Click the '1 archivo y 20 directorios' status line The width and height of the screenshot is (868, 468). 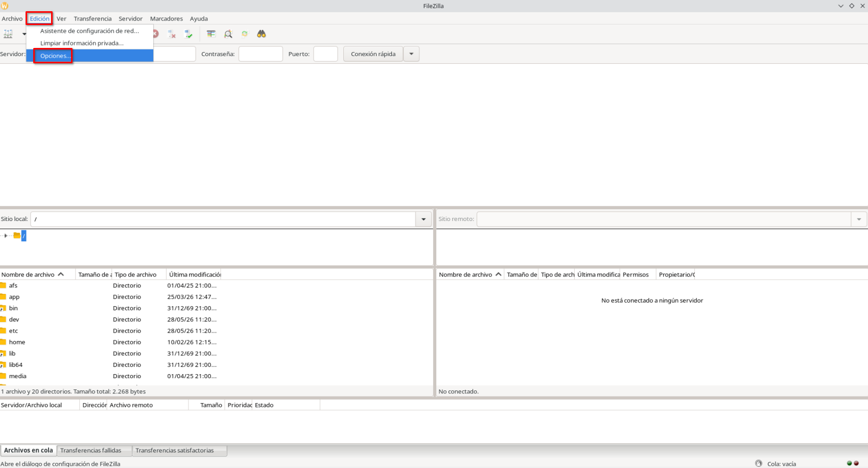point(73,391)
